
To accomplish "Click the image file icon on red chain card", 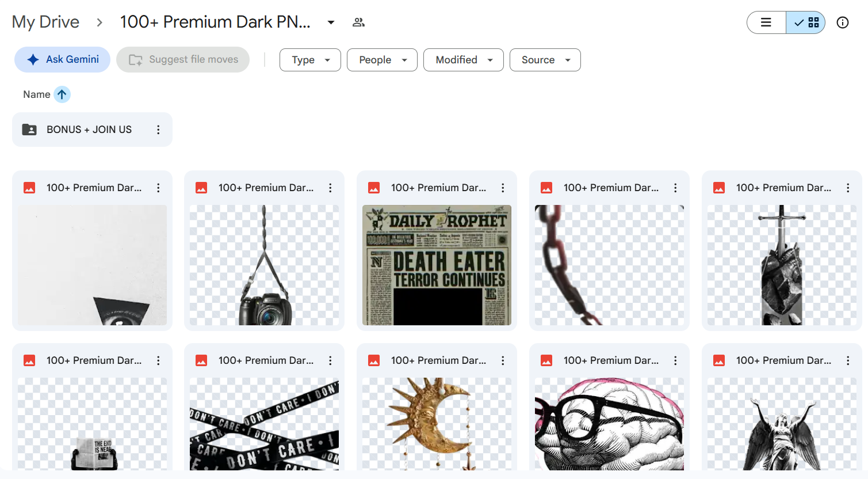I will pos(546,188).
